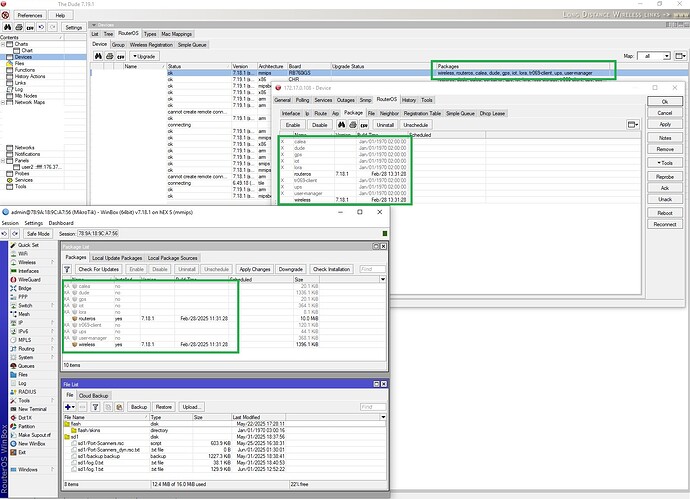The width and height of the screenshot is (690, 499).
Task: Open the Tools dropdown in device dialog
Action: [664, 162]
